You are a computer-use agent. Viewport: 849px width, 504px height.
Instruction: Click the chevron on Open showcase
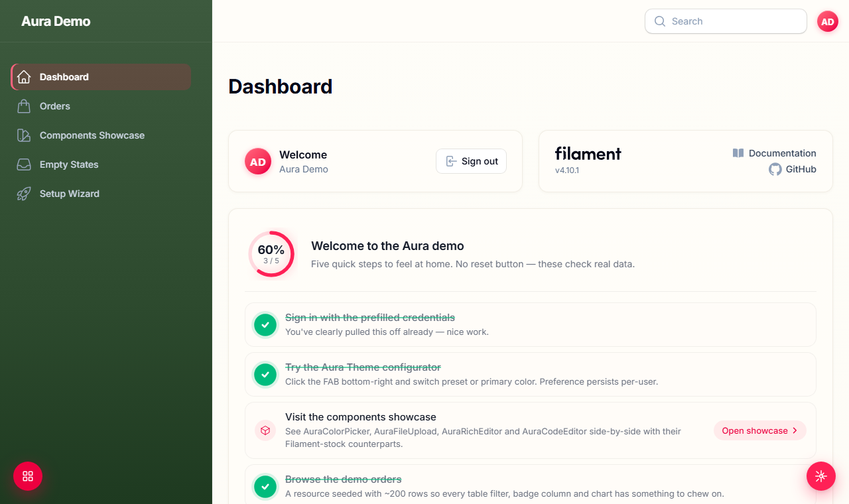(795, 430)
